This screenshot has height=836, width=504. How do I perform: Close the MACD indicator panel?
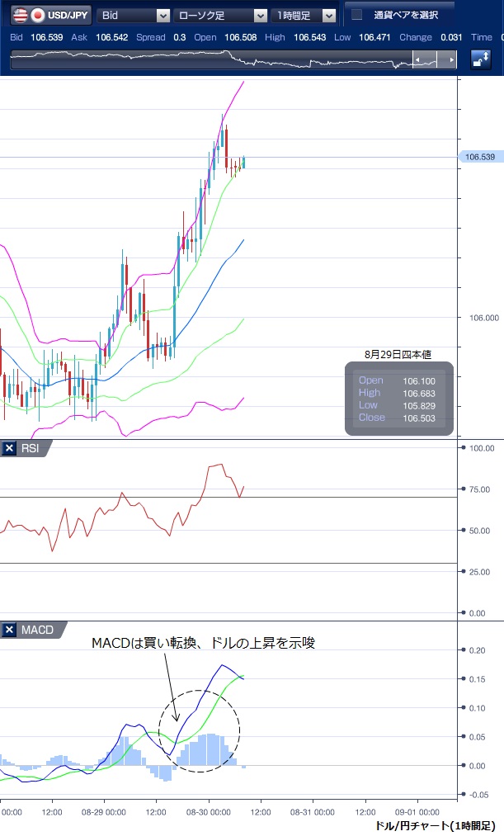[10, 631]
